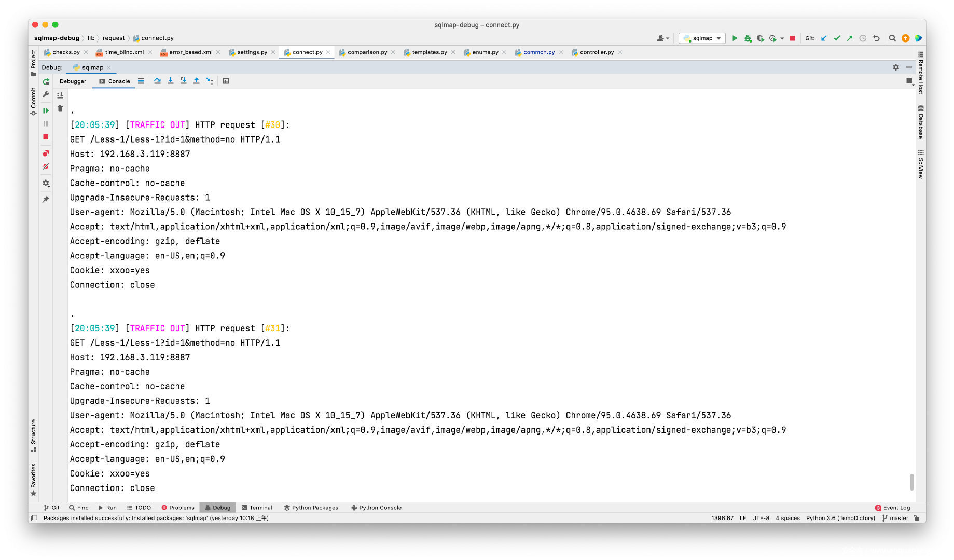Pin the debug tab with pin icon
Screen dimensions: 954x560
pos(46,199)
